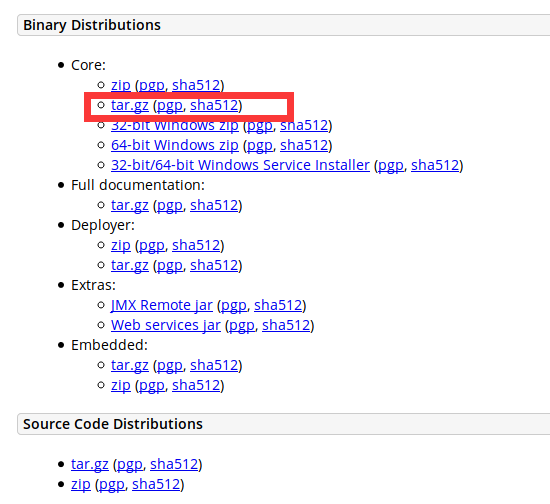Open the highlighted Core tar.gz link
This screenshot has height=504, width=550.
(x=130, y=105)
